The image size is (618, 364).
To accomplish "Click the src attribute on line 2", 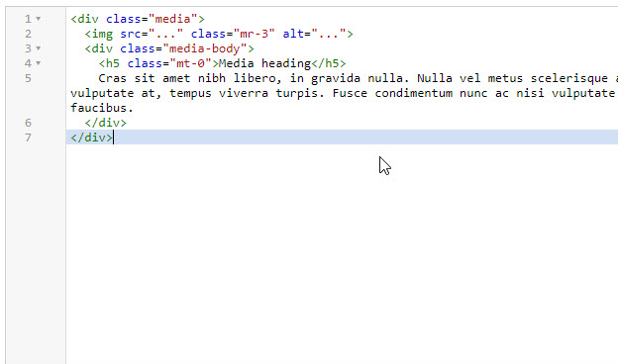I will (131, 34).
